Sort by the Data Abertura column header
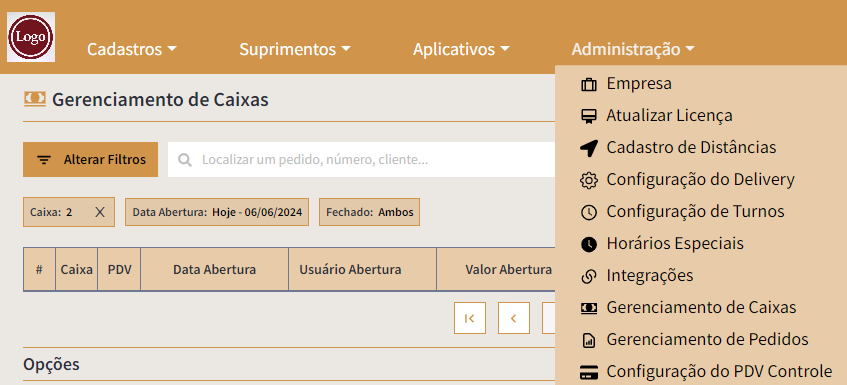The image size is (847, 385). click(x=214, y=269)
